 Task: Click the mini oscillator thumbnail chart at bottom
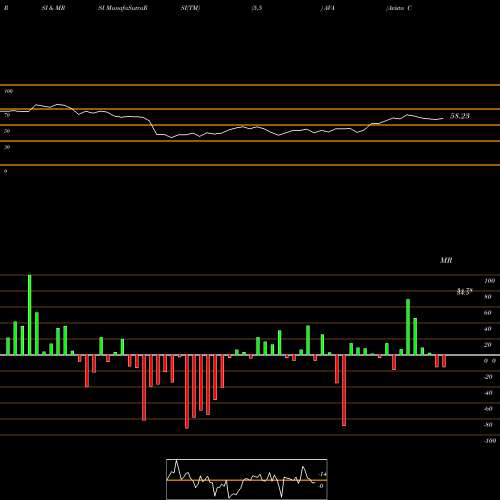coord(247,479)
